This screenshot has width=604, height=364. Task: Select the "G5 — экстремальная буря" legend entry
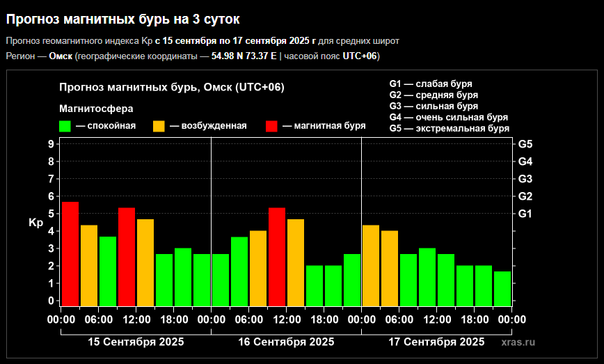click(449, 128)
